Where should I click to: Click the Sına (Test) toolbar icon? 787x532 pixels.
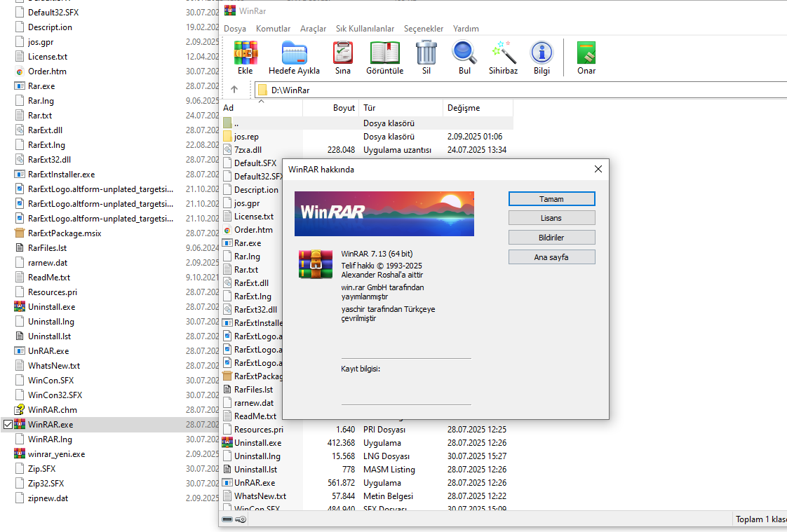click(343, 53)
